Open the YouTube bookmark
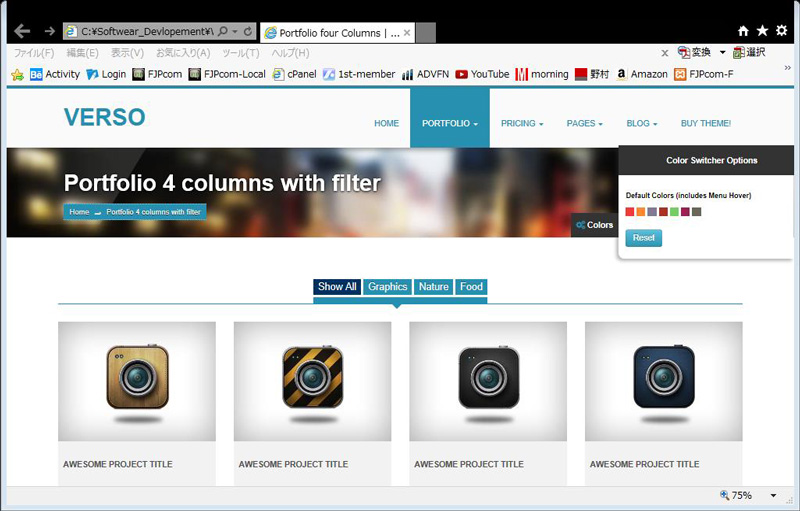 482,74
